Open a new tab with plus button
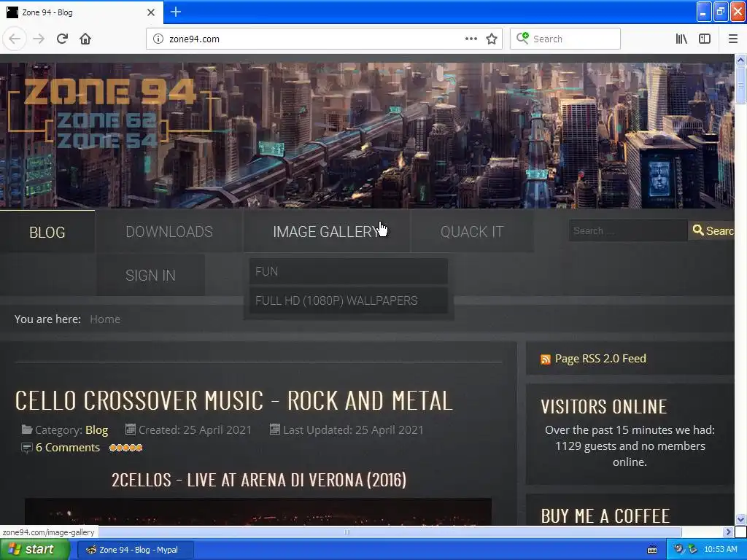Viewport: 747px width, 560px height. [176, 12]
